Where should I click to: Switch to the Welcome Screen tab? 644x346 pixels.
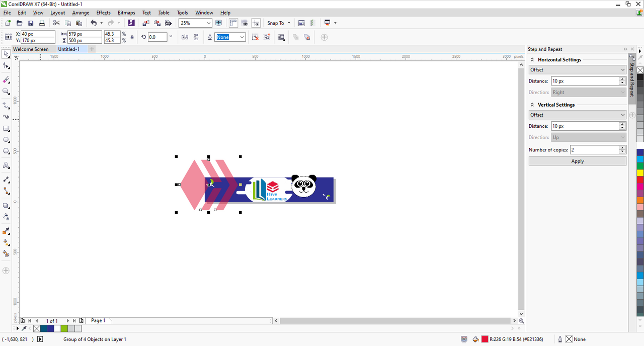point(31,49)
